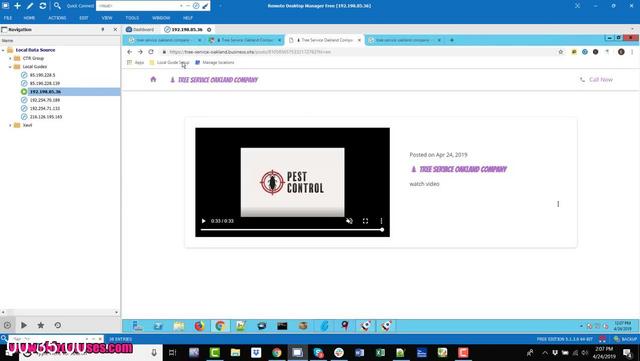
Task: Open the Apps bookmarks shortcut
Action: 136,62
